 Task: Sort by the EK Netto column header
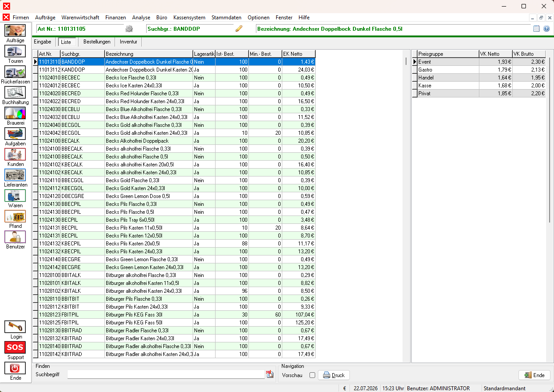click(299, 54)
